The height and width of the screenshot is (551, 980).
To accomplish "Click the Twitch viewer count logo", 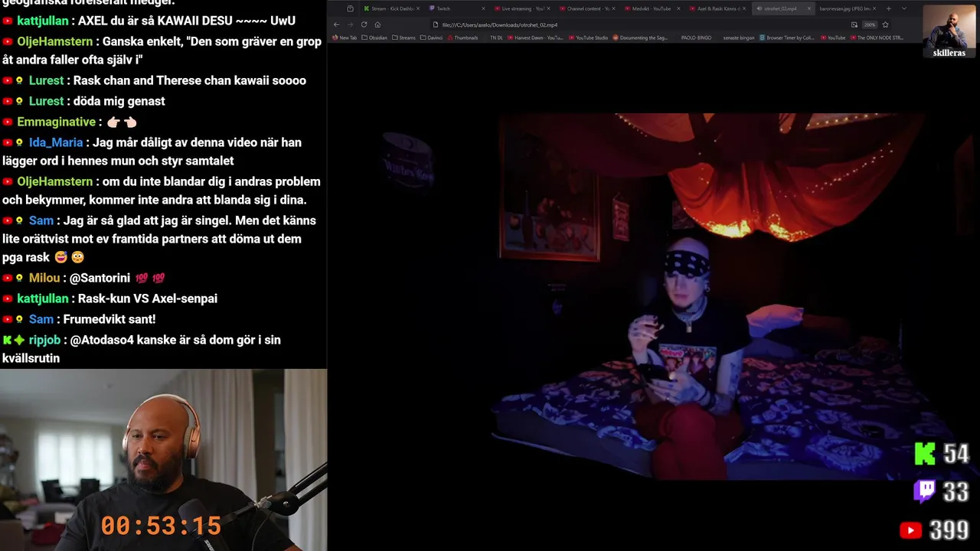I will [x=925, y=491].
